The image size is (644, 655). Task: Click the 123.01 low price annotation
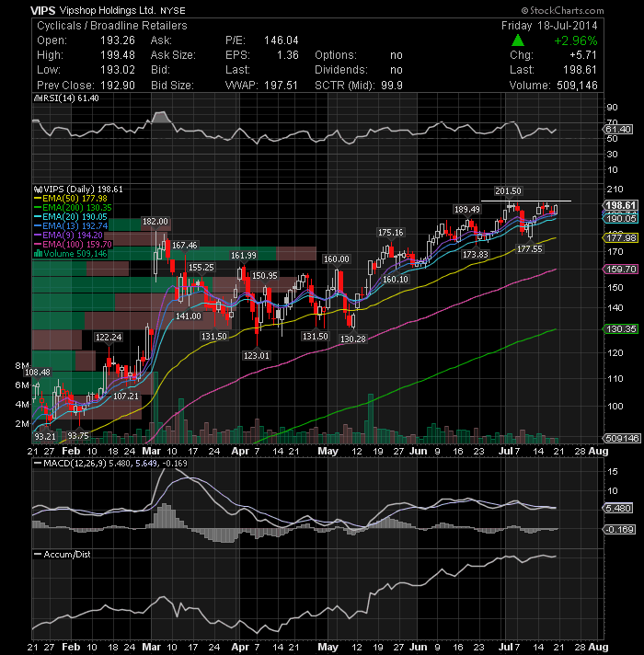click(257, 355)
